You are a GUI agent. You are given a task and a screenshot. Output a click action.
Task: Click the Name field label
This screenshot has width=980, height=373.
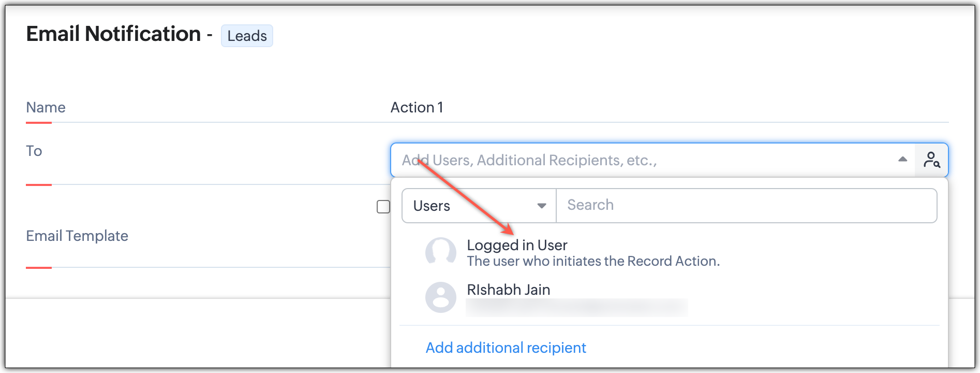point(46,107)
